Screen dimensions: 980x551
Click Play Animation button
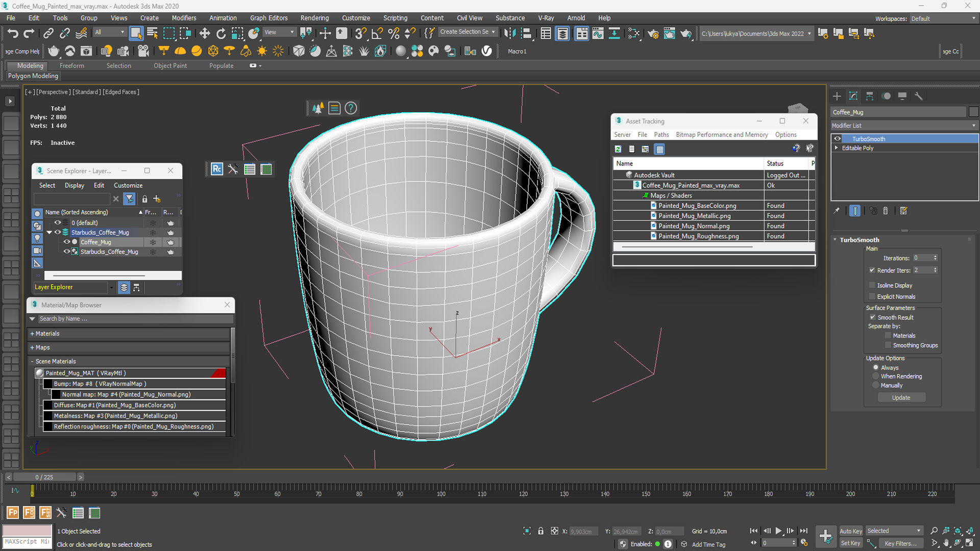(778, 531)
